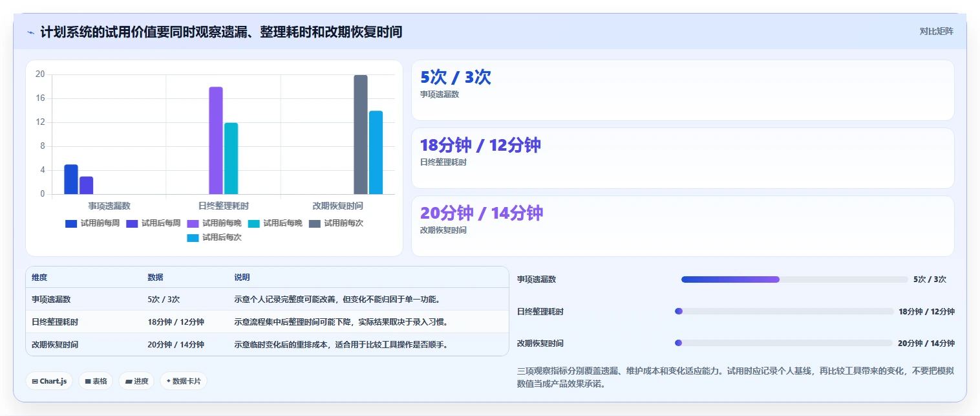Screen dimensions: 980x416
Task: Click the 表格 chip
Action: tap(96, 381)
